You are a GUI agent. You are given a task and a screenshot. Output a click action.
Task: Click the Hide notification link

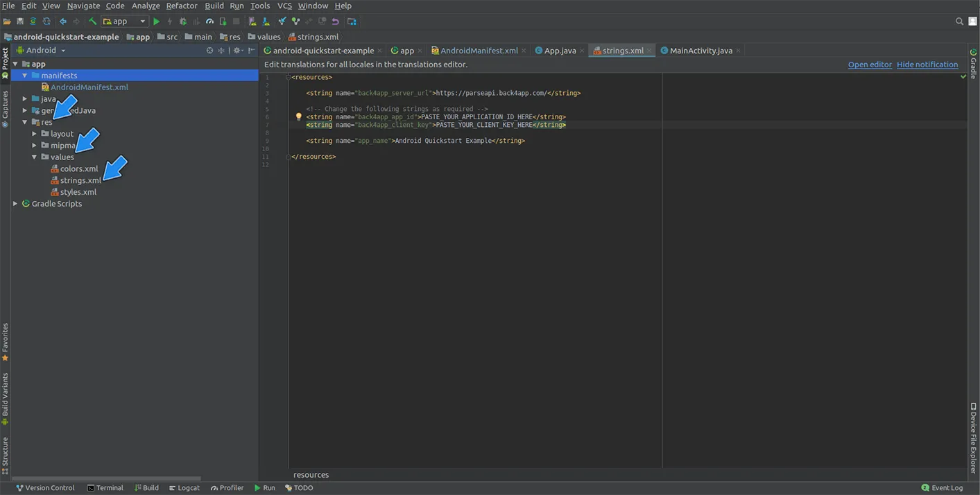pos(927,64)
